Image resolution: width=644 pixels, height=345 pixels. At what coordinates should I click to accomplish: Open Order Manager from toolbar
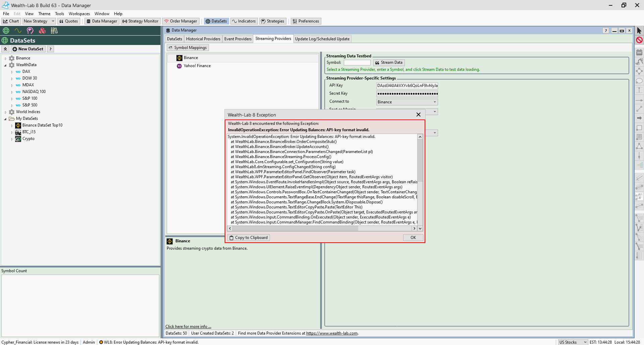(x=180, y=21)
